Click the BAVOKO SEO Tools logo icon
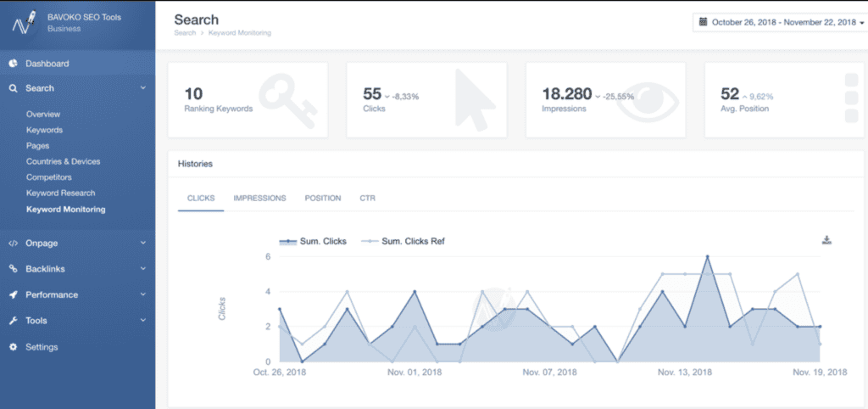868x409 pixels. [x=23, y=22]
